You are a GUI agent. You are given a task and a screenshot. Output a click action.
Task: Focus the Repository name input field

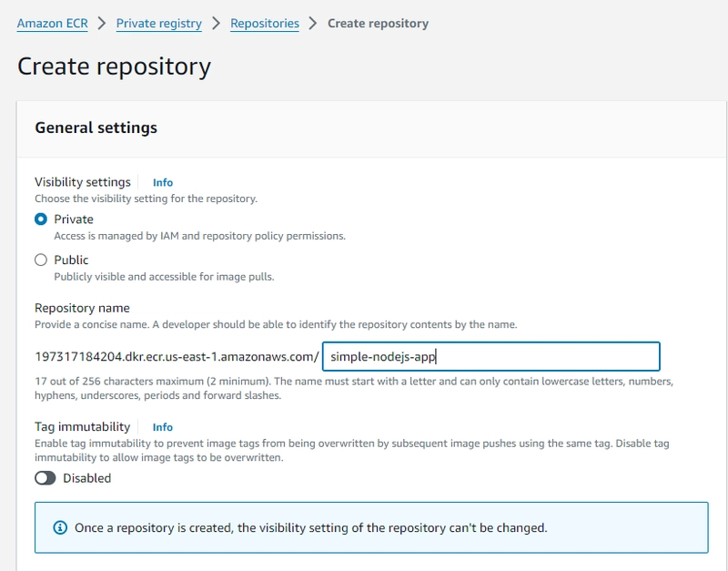(491, 356)
